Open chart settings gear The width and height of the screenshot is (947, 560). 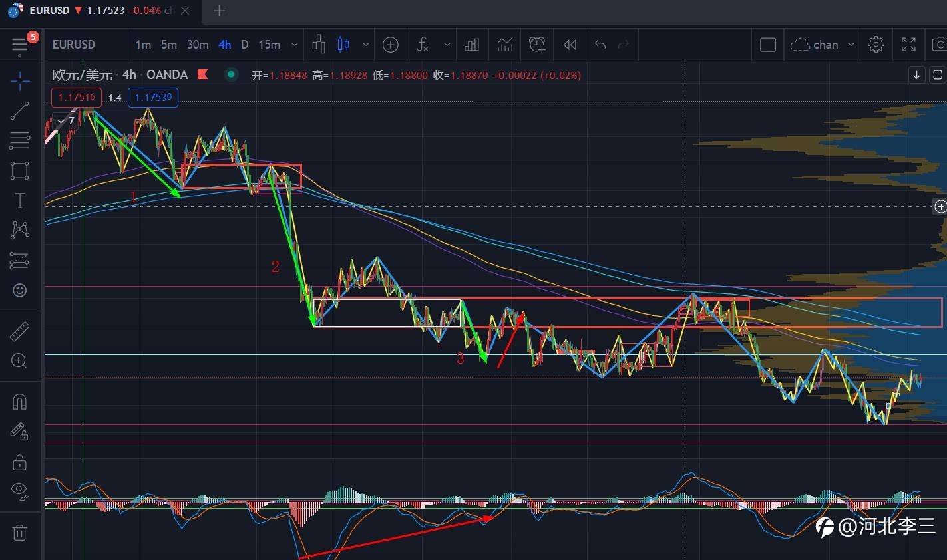point(876,45)
